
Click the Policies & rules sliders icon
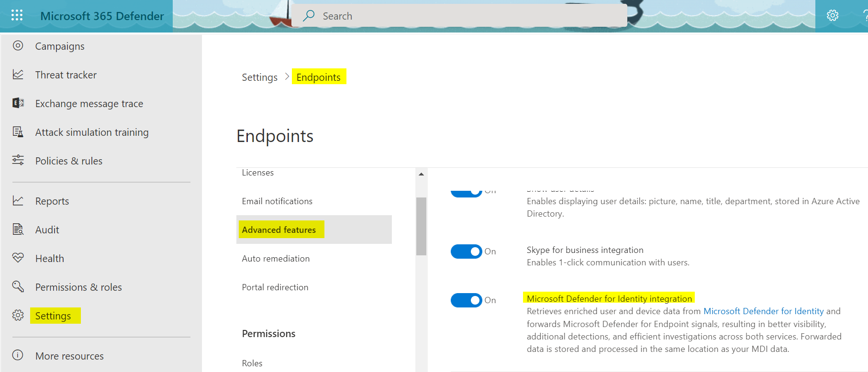click(x=18, y=160)
